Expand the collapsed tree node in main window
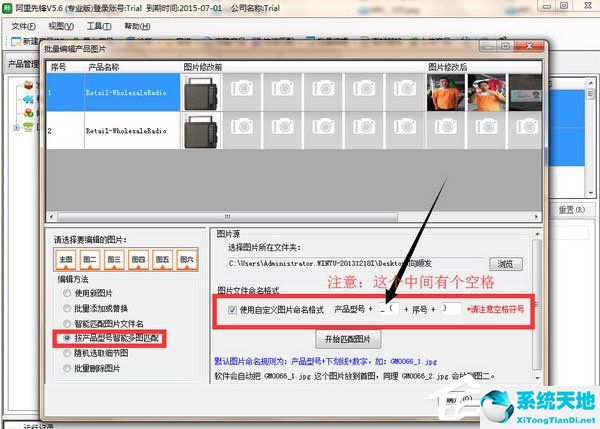The width and height of the screenshot is (600, 429). click(x=16, y=128)
